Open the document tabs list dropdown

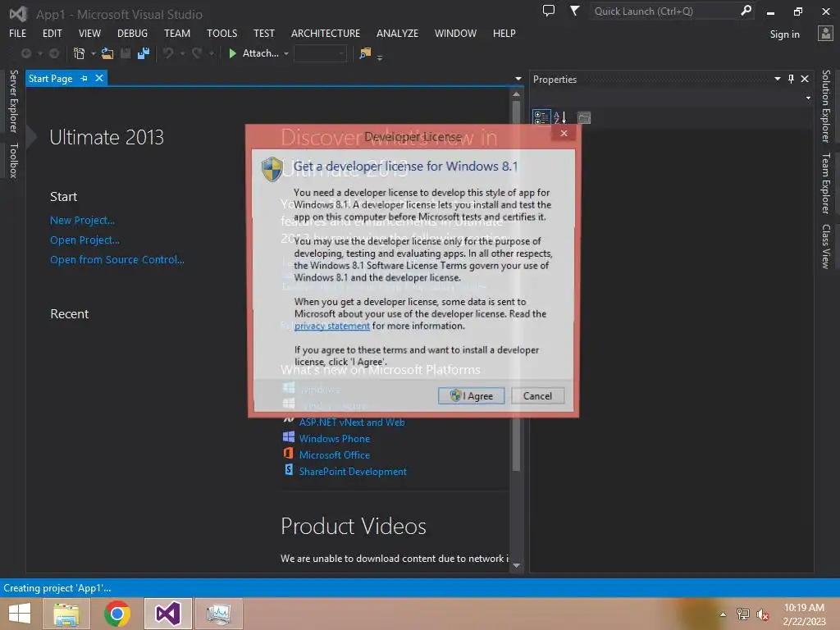518,79
